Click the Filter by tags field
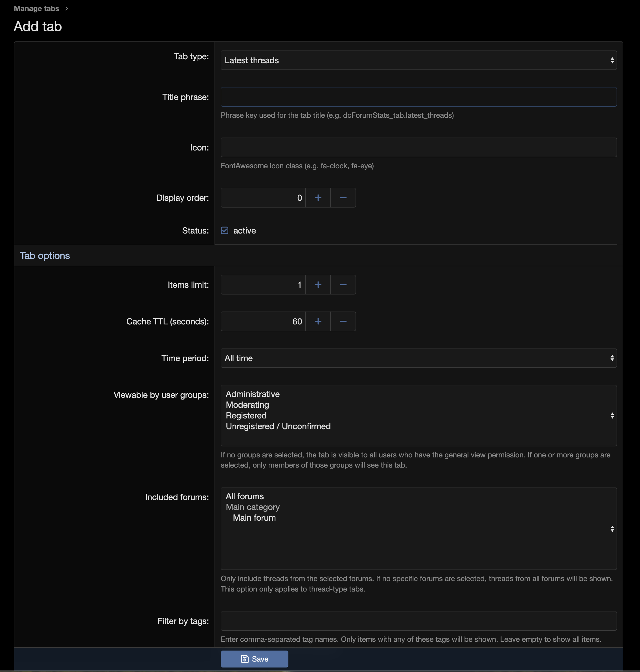 point(418,621)
